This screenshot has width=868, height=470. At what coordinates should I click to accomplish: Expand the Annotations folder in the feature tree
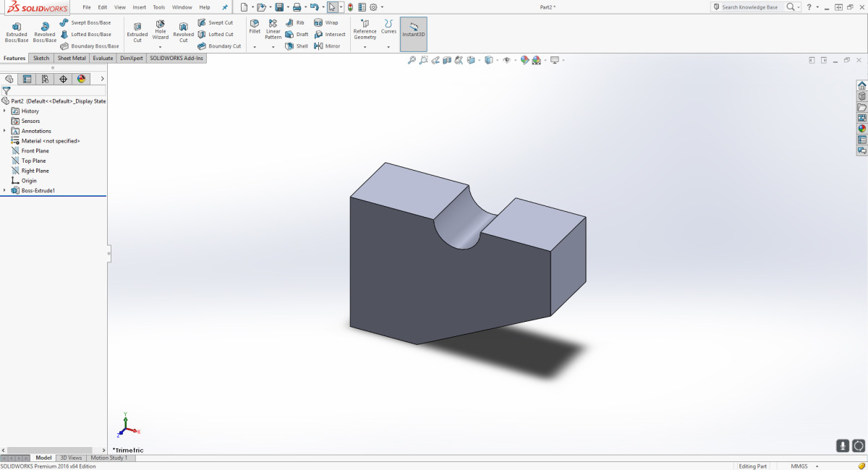4,131
